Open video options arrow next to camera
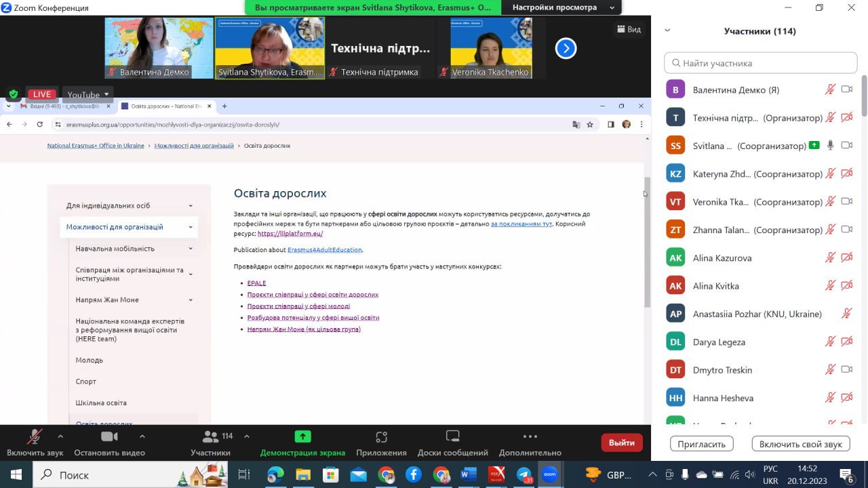The image size is (868, 488). click(x=142, y=436)
